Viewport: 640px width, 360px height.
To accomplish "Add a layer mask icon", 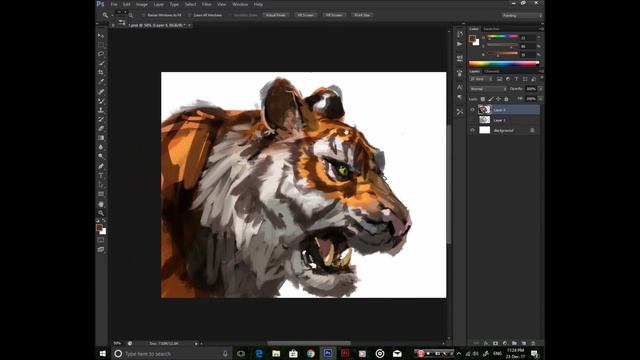I will pos(496,343).
